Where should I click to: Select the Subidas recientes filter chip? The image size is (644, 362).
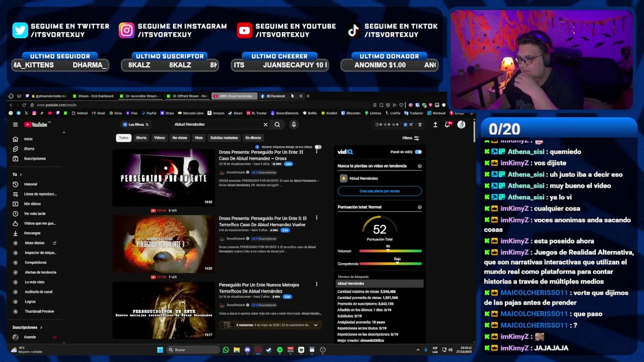[224, 138]
